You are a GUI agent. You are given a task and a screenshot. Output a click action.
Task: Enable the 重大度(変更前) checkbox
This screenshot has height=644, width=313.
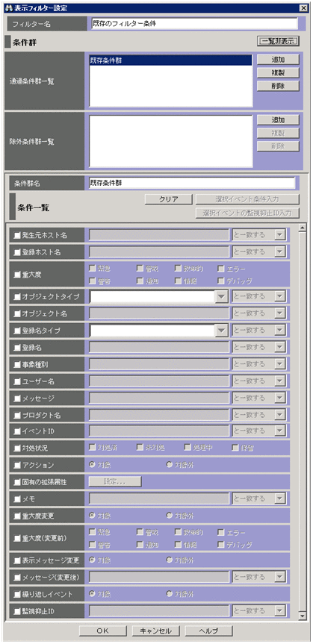(x=17, y=539)
